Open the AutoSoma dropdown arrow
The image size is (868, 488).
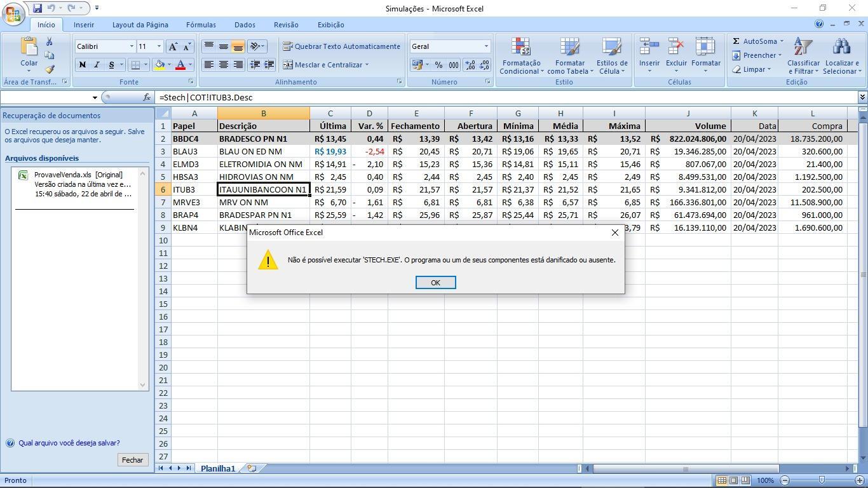click(x=782, y=41)
